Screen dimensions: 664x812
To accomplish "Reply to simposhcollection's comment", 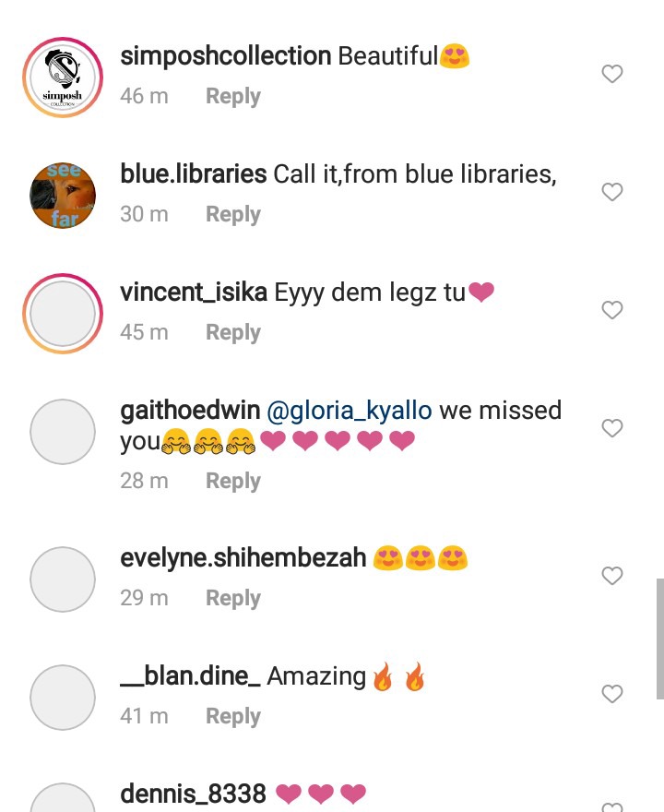I will [233, 96].
